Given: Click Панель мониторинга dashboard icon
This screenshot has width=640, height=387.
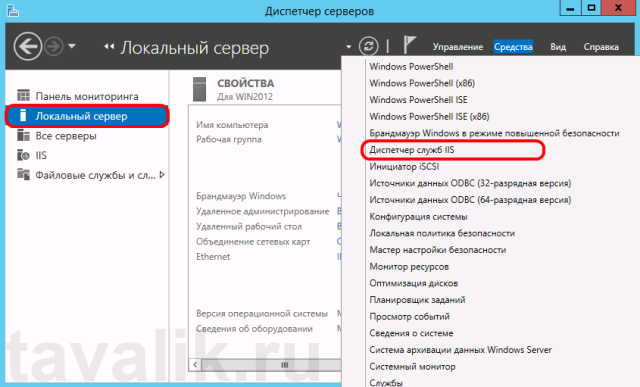Looking at the screenshot, I should pos(23,96).
